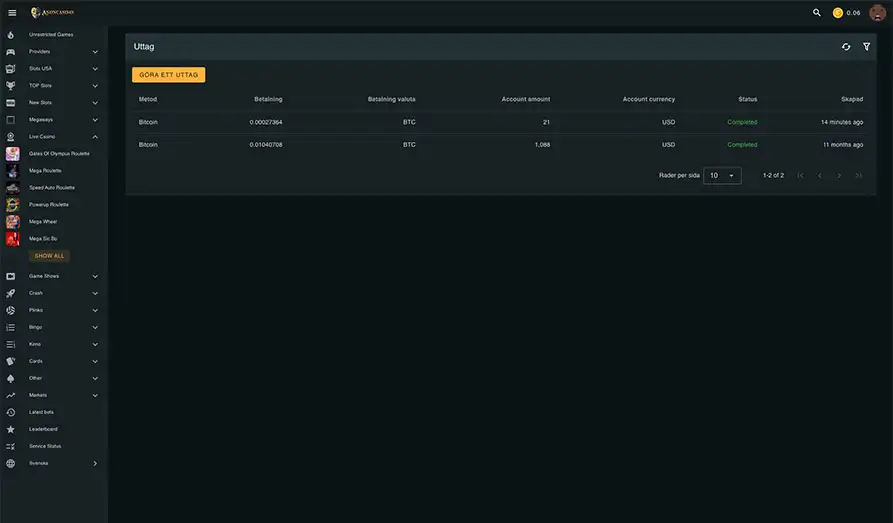Screen dimensions: 893x523
Task: Click the Plinko ball icon
Action: (x=10, y=310)
